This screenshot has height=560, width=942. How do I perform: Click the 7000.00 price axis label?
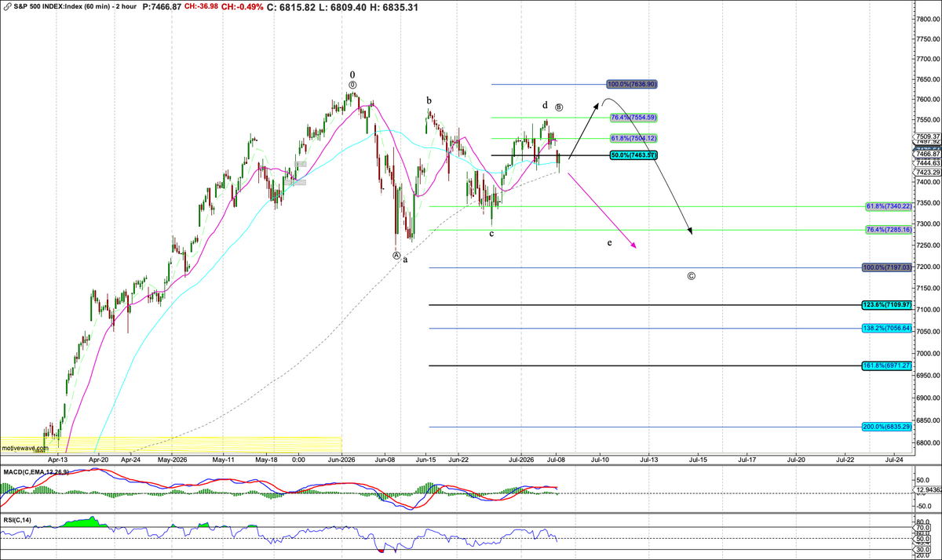pyautogui.click(x=928, y=353)
